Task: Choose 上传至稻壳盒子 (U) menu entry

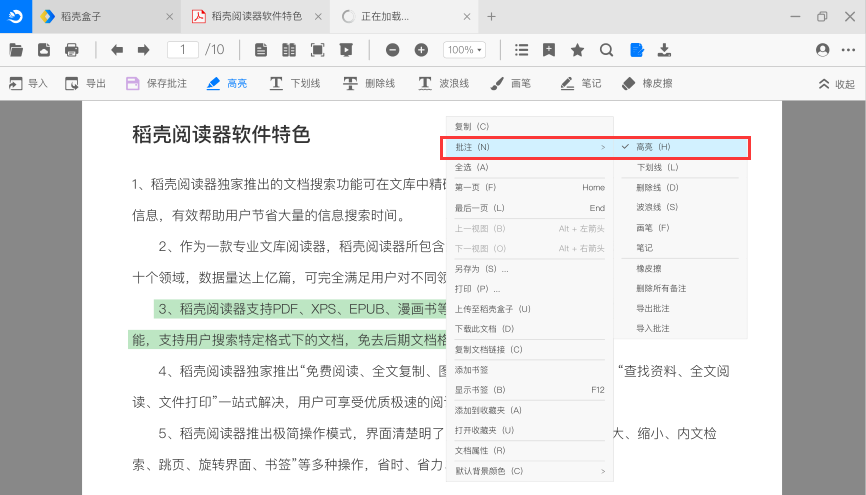Action: pyautogui.click(x=530, y=309)
